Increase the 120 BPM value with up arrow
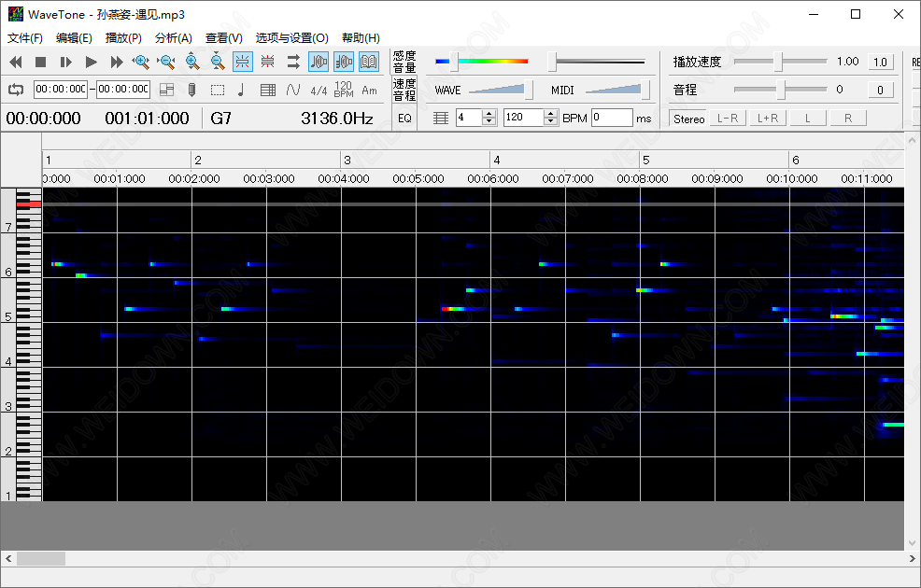921x588 pixels. click(550, 113)
